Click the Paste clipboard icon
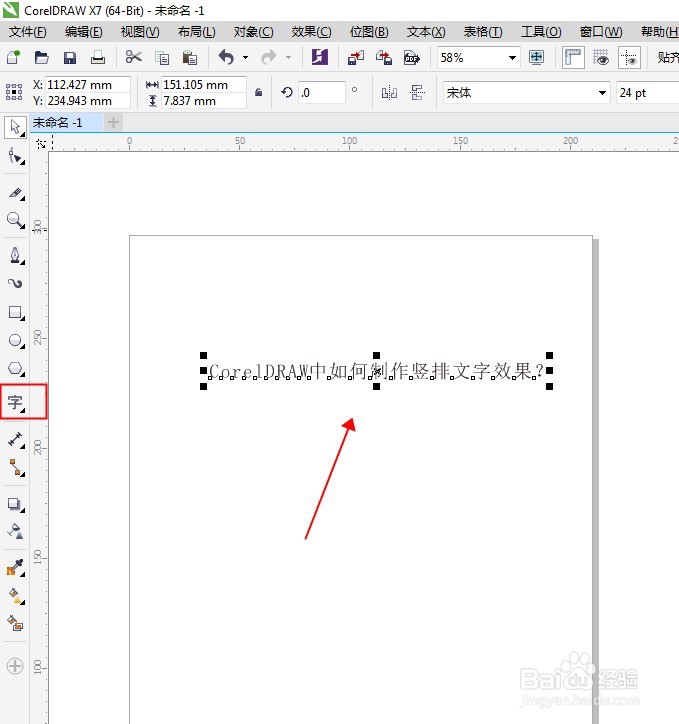Viewport: 679px width, 724px height. pos(189,58)
